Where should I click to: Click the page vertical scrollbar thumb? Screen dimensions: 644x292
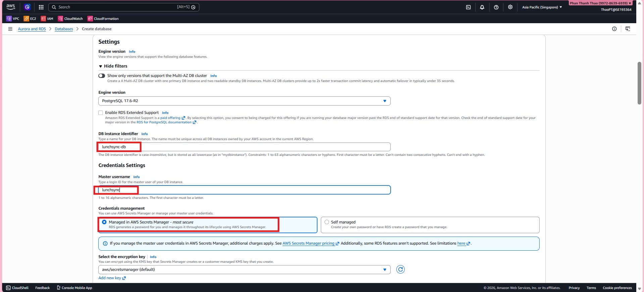click(x=639, y=83)
